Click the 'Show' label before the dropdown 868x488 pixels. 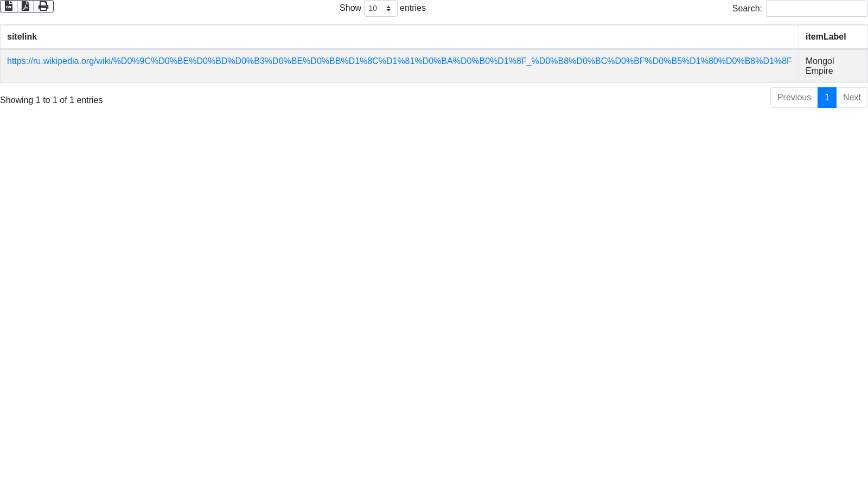(x=350, y=8)
